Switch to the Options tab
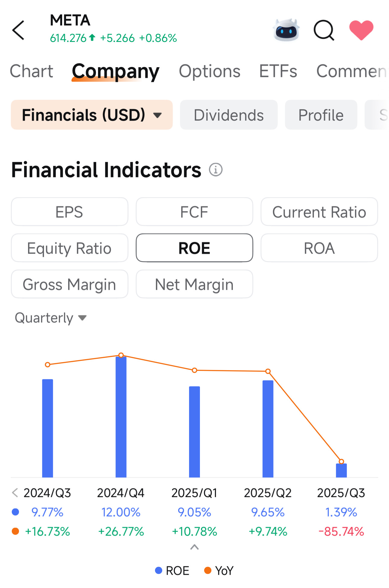The height and width of the screenshot is (588, 389). [x=210, y=71]
